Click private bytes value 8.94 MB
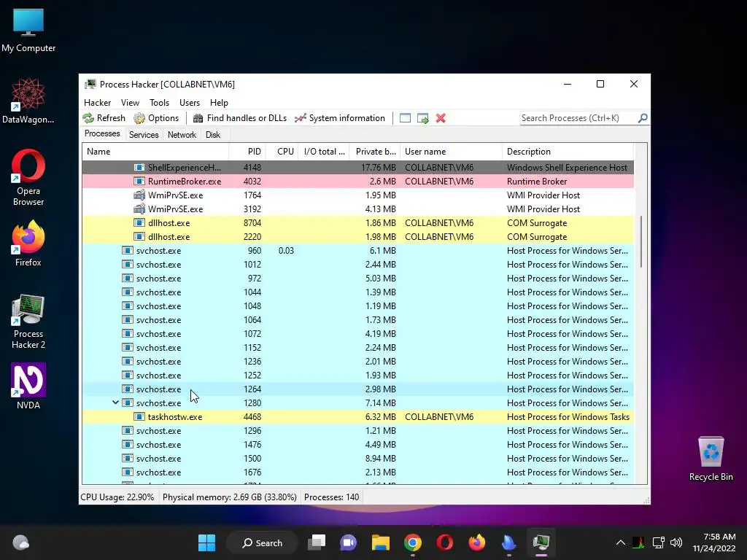The width and height of the screenshot is (747, 560). [x=380, y=458]
